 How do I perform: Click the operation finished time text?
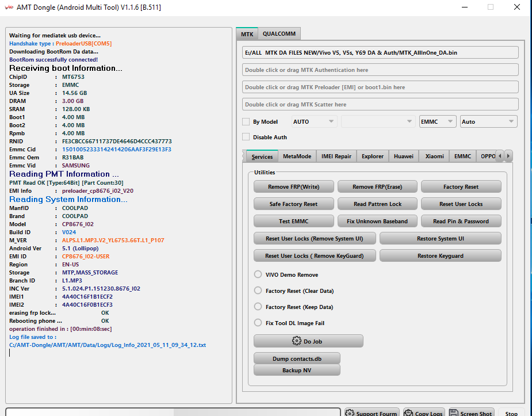(60, 329)
